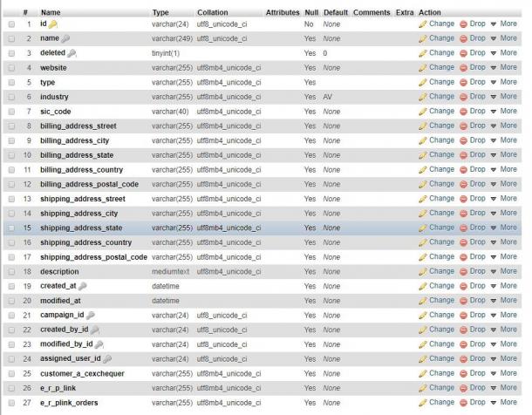Expand More dropdown for billing_address_street
The image size is (532, 415).
[x=504, y=126]
